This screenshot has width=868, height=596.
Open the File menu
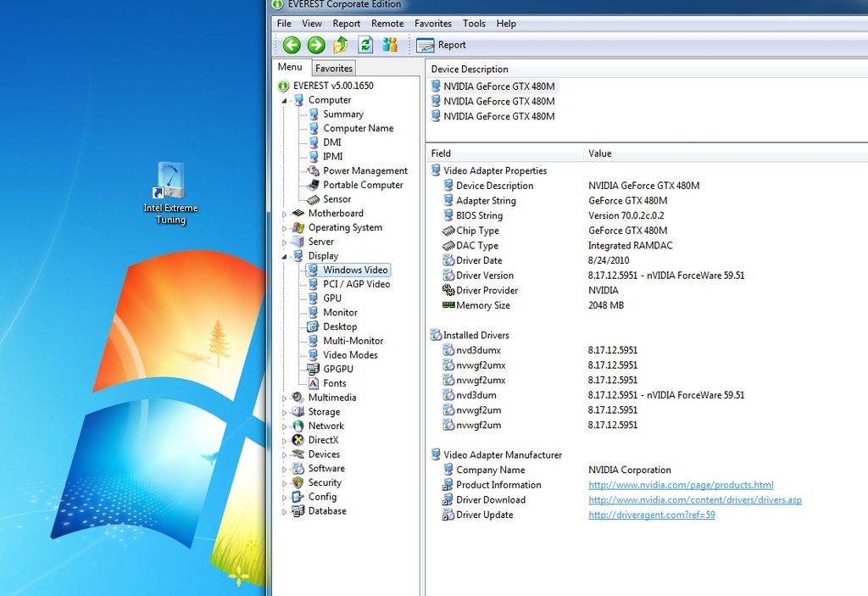(x=284, y=23)
